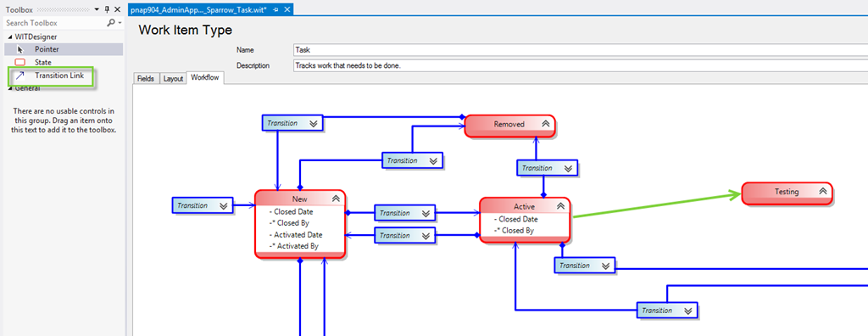Expand Transition pointing from New to Active
Screen dimensions: 868x336
426,214
